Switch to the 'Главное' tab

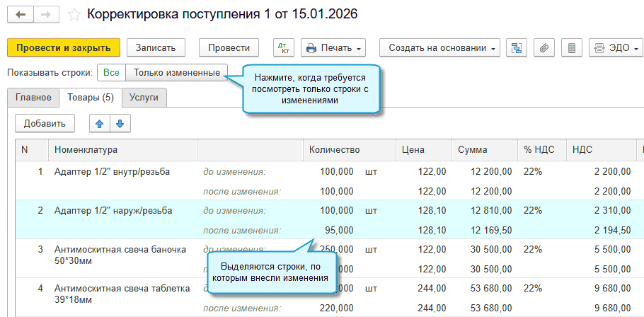coord(33,98)
